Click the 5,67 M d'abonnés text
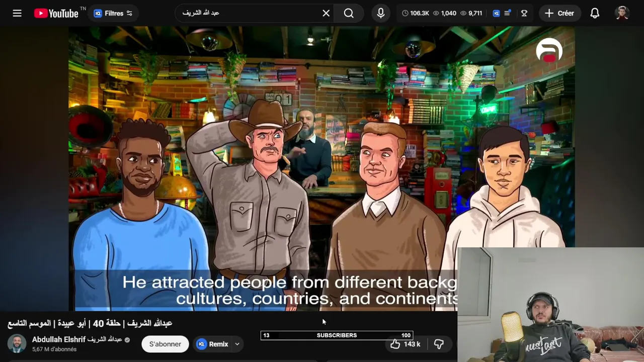Viewport: 644px width, 362px height. click(x=54, y=349)
